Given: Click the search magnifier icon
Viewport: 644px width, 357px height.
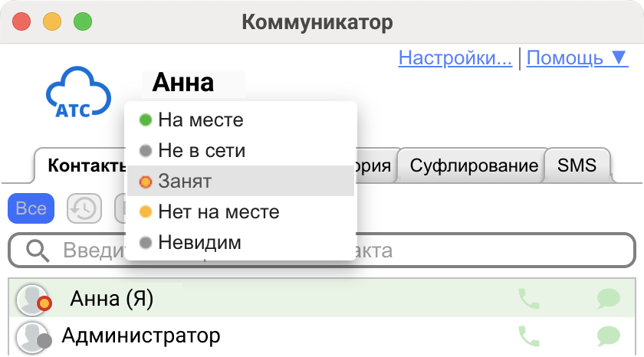Looking at the screenshot, I should point(36,250).
